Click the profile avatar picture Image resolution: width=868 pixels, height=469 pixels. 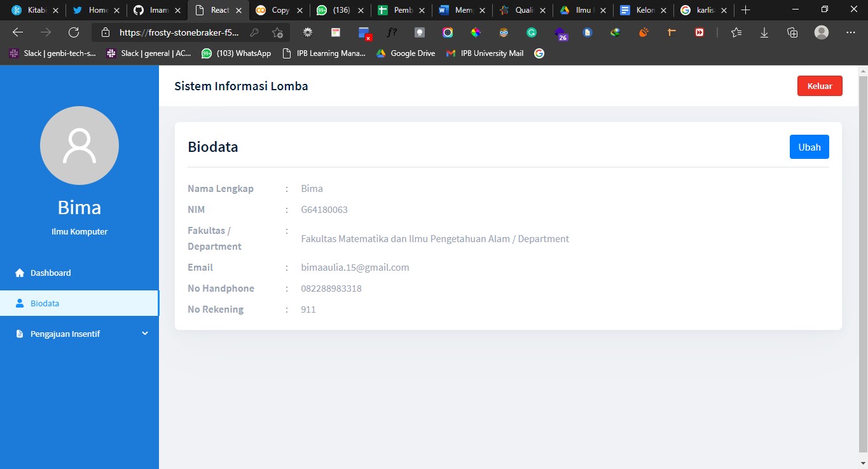(79, 146)
